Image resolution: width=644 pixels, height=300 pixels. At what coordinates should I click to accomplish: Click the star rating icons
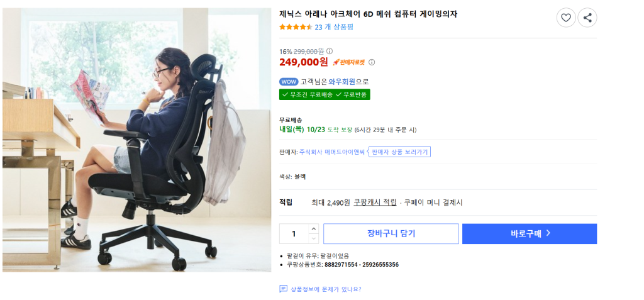pyautogui.click(x=296, y=27)
